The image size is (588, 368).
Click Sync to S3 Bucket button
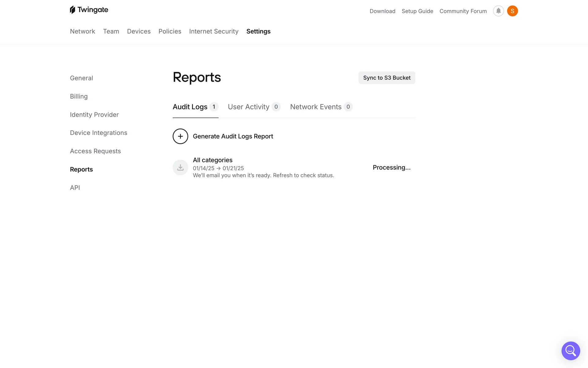(387, 78)
